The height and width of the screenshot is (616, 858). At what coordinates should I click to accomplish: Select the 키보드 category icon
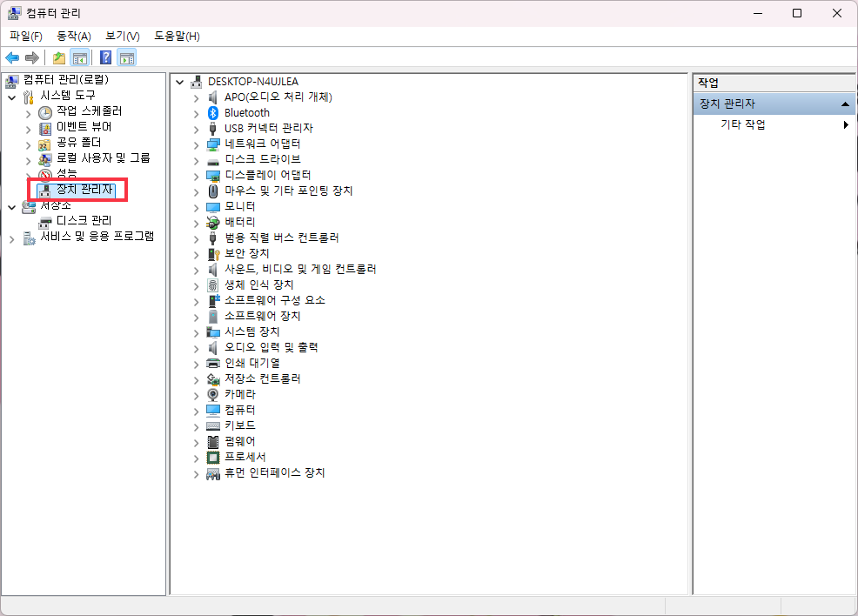(x=211, y=425)
